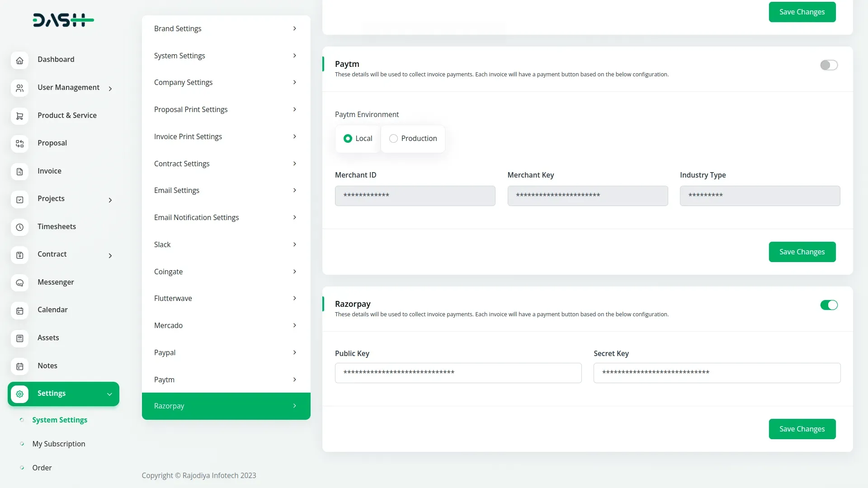868x488 pixels.
Task: Click Save Changes under Paytm
Action: [x=802, y=252]
